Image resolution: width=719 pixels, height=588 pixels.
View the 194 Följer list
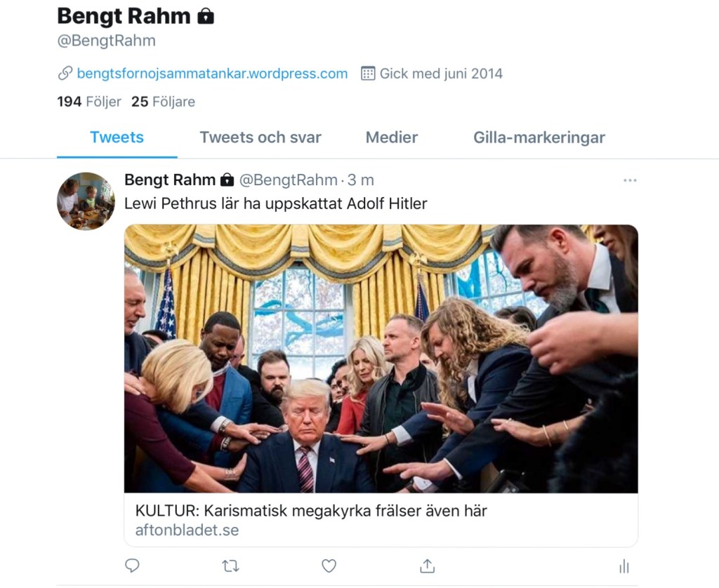pyautogui.click(x=89, y=102)
